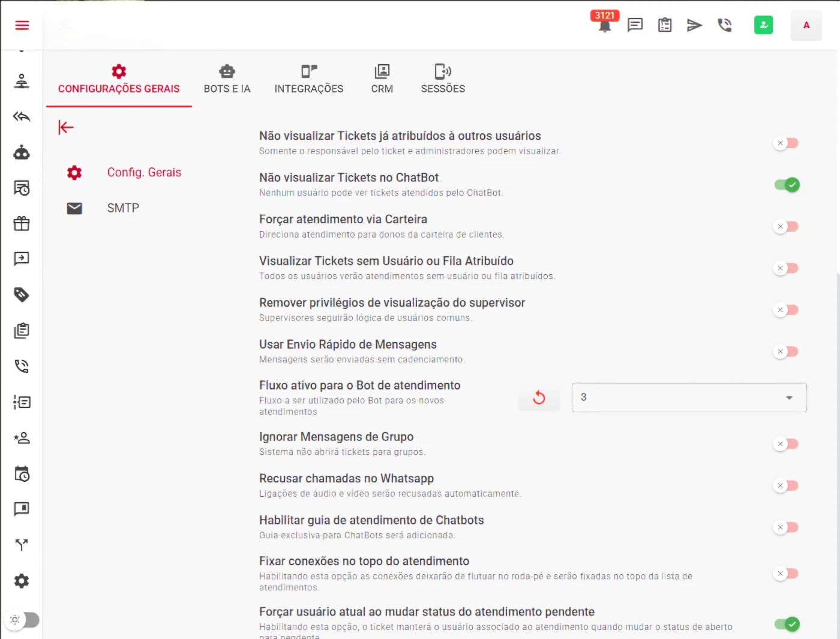
Task: Open the hamburger menu
Action: (x=22, y=25)
